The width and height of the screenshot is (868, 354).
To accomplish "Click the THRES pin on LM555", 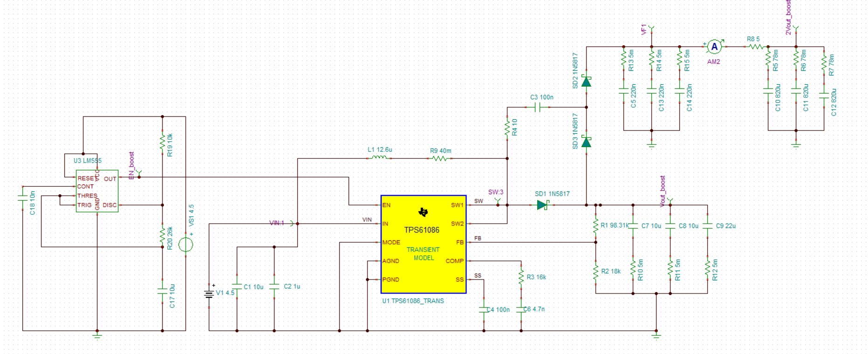I will 87,196.
